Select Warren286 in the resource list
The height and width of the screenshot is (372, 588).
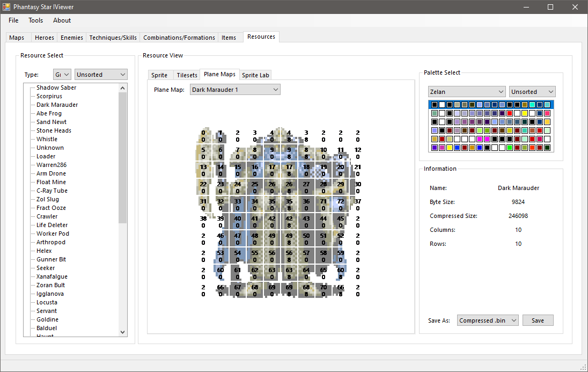pos(52,165)
